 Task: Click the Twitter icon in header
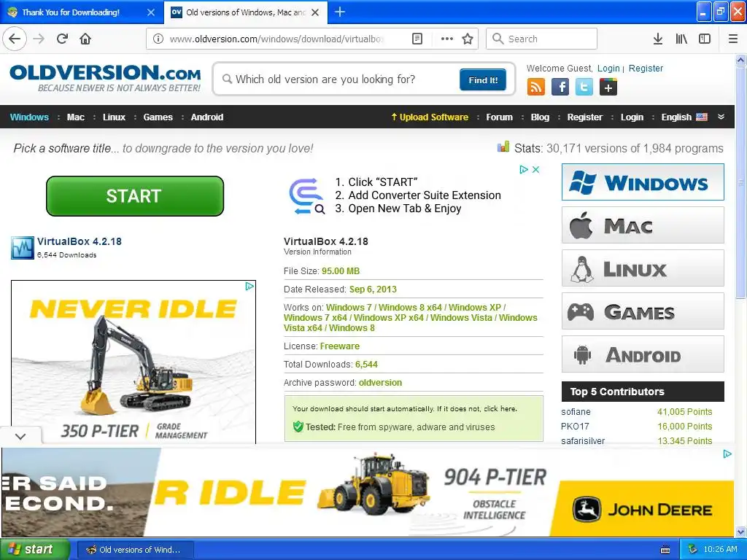(584, 87)
